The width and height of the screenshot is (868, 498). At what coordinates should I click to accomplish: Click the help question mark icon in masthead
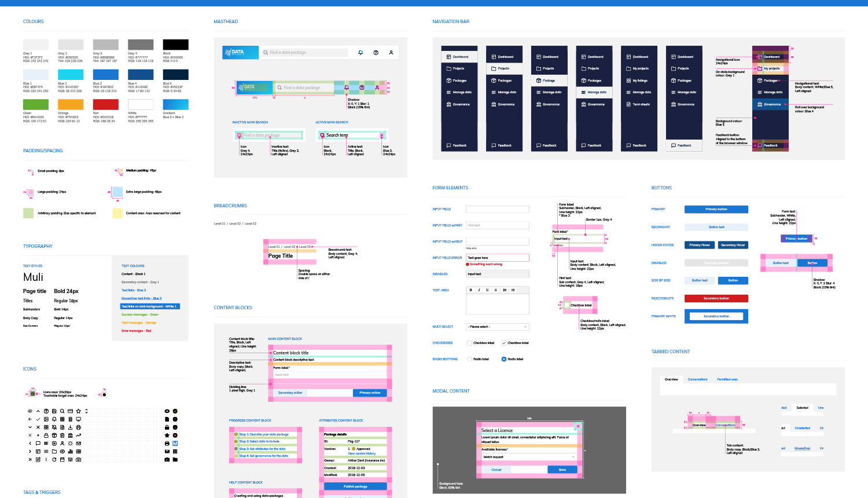pyautogui.click(x=376, y=53)
